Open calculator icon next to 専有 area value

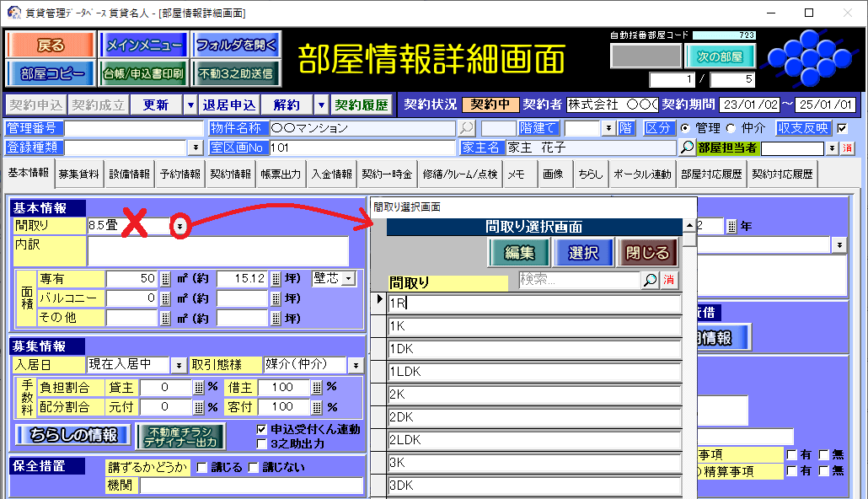[x=165, y=279]
